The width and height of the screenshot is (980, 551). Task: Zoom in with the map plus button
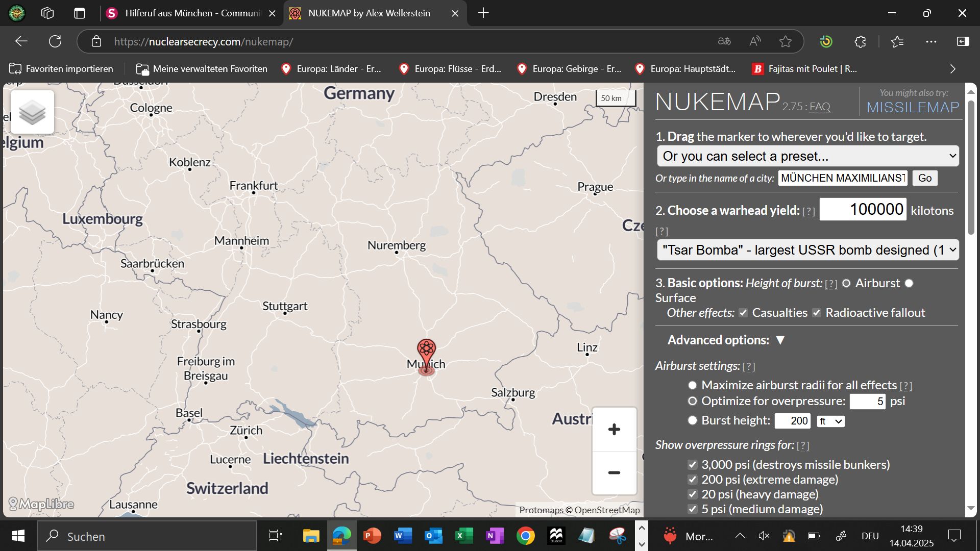click(x=614, y=430)
